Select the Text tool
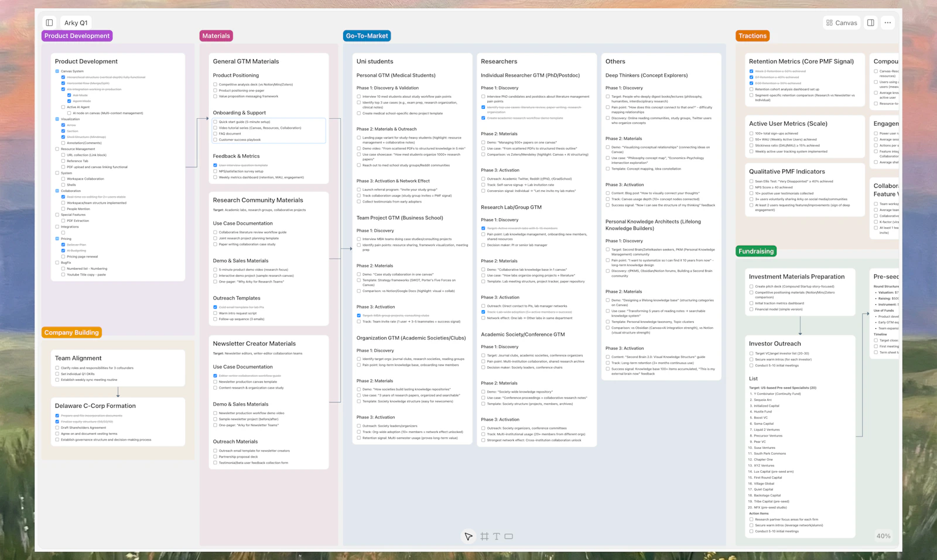937x560 pixels. 495,536
